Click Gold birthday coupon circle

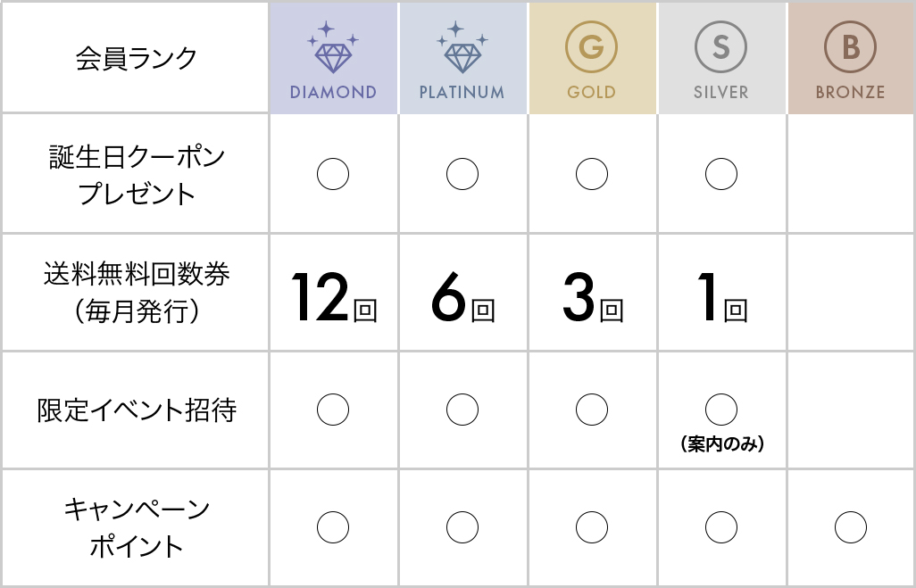[x=591, y=174]
